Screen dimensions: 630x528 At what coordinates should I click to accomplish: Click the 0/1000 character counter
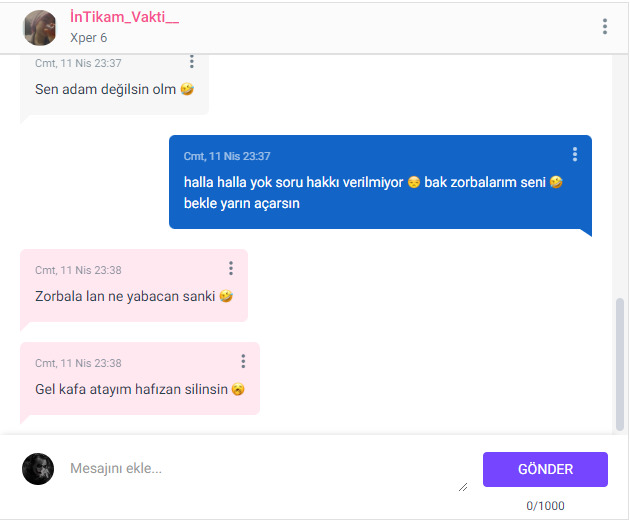(x=545, y=505)
